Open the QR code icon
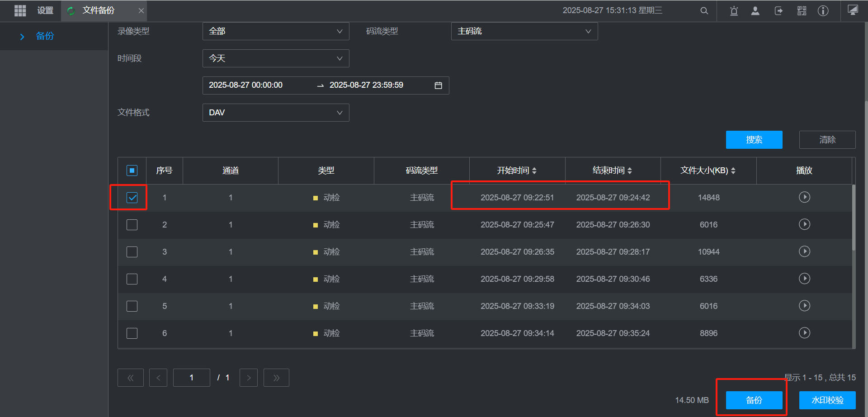Image resolution: width=868 pixels, height=417 pixels. pos(802,11)
